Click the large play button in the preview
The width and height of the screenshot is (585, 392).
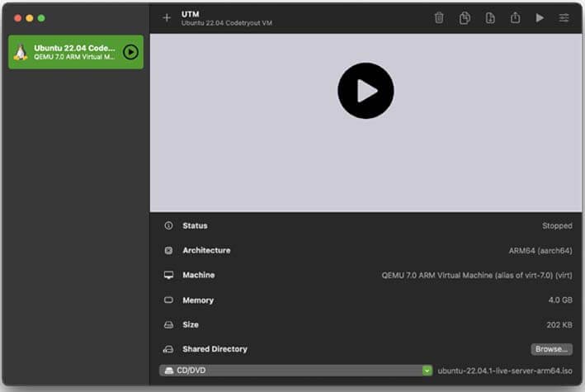point(366,91)
